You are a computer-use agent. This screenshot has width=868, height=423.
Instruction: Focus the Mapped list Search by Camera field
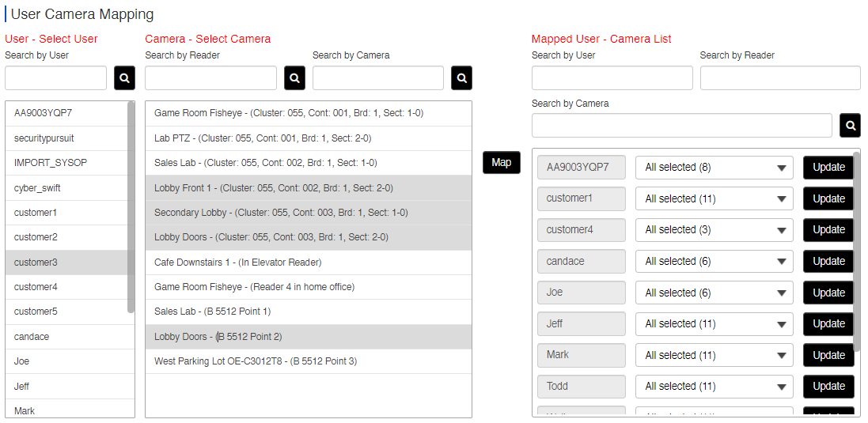[x=682, y=126]
